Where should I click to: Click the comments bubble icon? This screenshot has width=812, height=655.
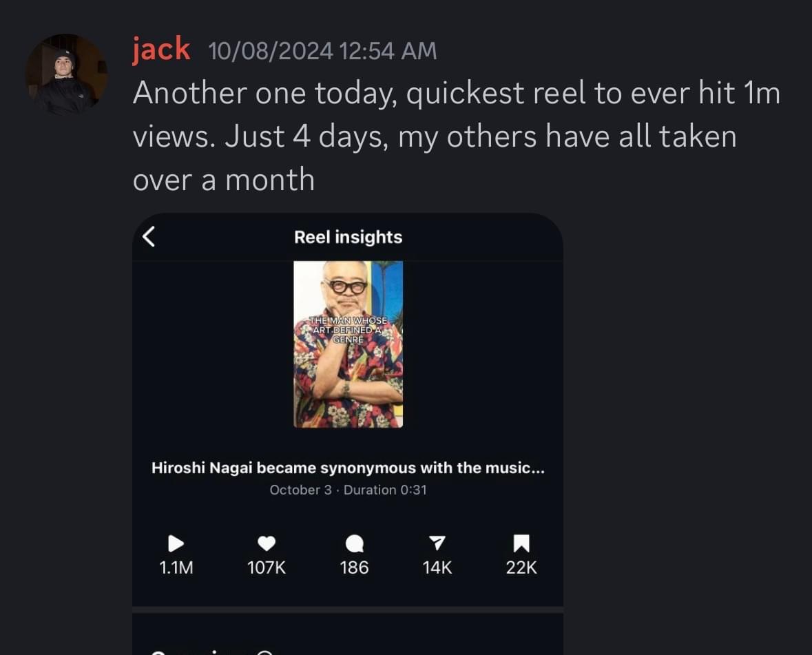pos(354,544)
